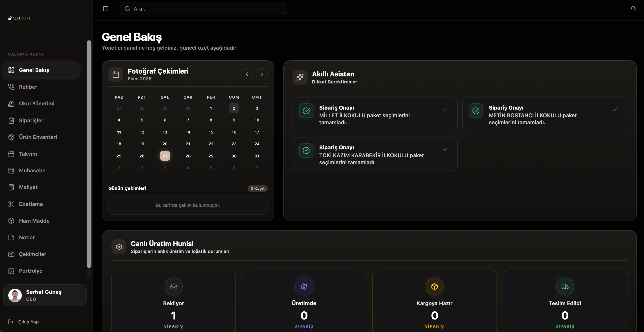Screen dimensions: 644x332
Task: Select the Bekliyor inbox icon
Action: click(173, 286)
